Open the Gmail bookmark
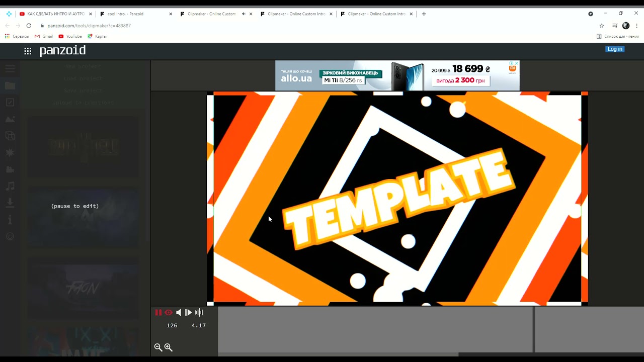The width and height of the screenshot is (644, 362). click(x=44, y=36)
